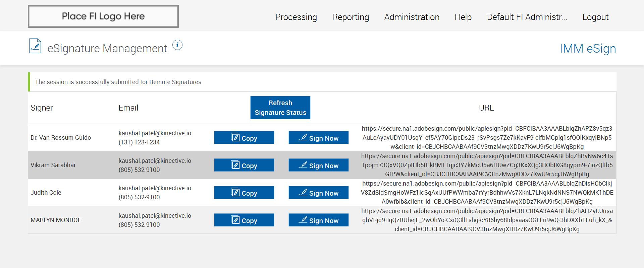644x268 pixels.
Task: Log out using the Logout link
Action: click(595, 17)
